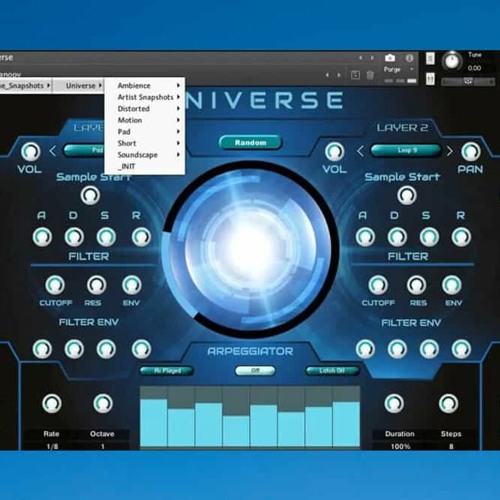Select next Layer 2 sound arrow
This screenshot has height=500, width=500.
450,151
